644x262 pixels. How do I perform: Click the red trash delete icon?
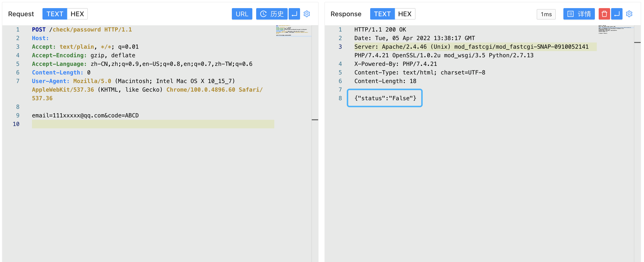click(604, 14)
